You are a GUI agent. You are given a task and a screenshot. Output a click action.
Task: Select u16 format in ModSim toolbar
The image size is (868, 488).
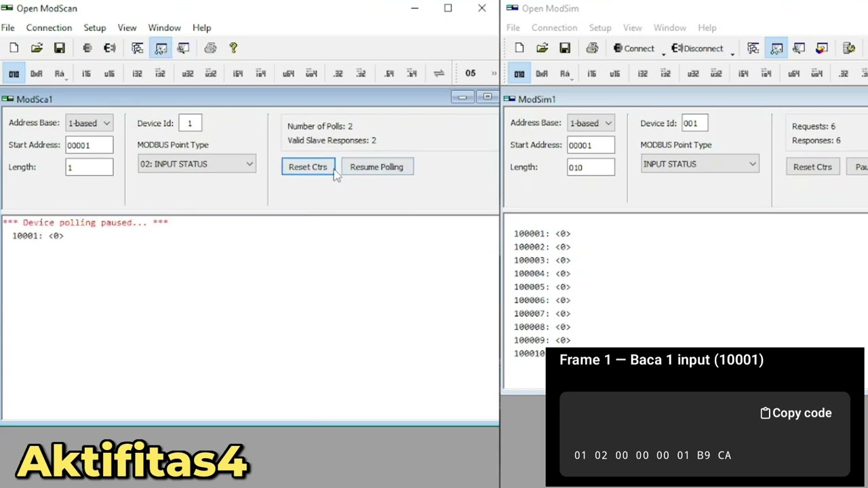point(614,73)
